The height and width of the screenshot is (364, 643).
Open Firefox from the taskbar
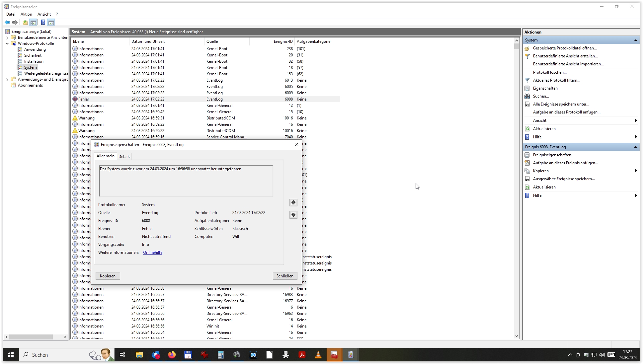[x=172, y=355]
